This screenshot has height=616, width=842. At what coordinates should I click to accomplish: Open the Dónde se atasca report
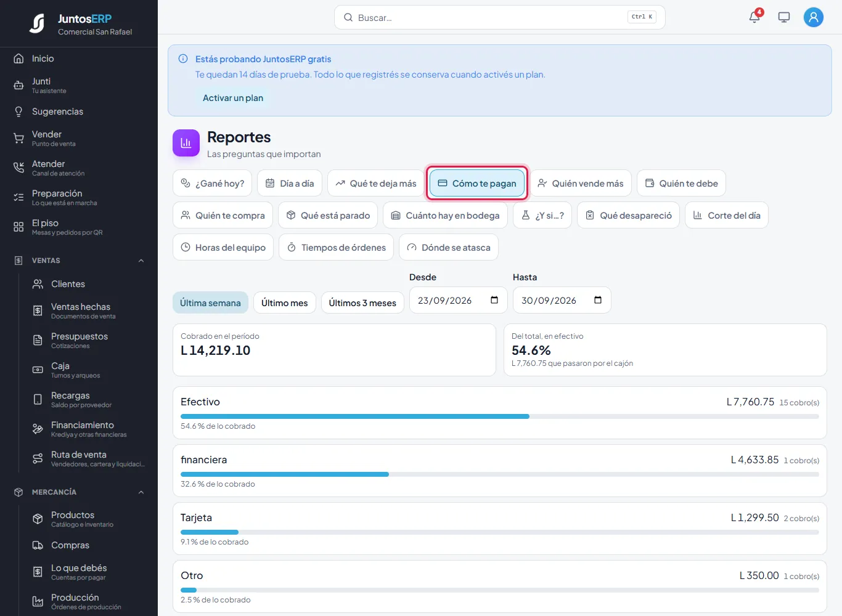click(x=449, y=247)
